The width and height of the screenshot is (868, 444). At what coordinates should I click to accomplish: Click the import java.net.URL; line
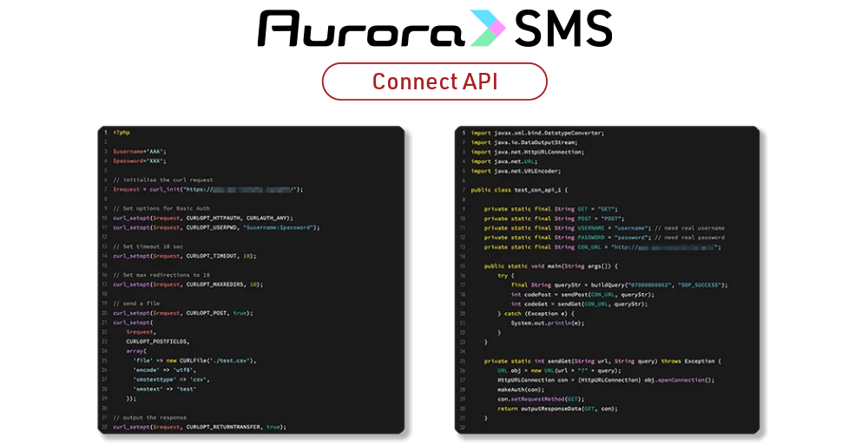tap(504, 161)
